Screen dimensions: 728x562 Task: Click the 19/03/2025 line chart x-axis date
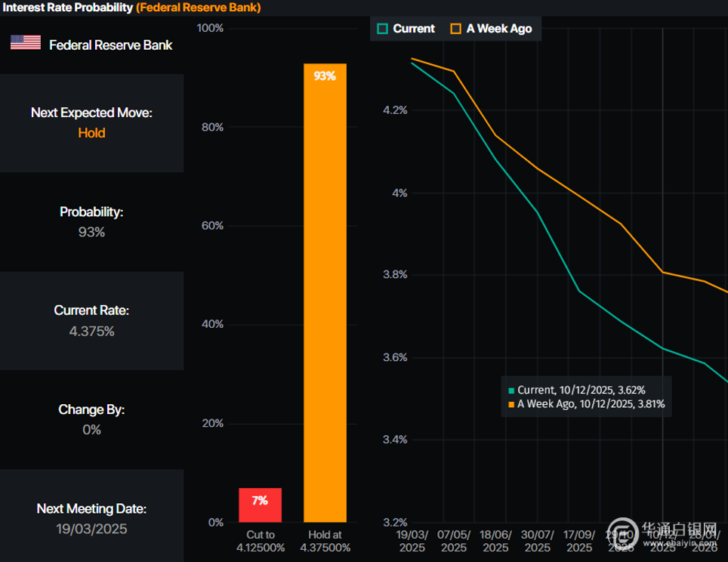pos(412,542)
